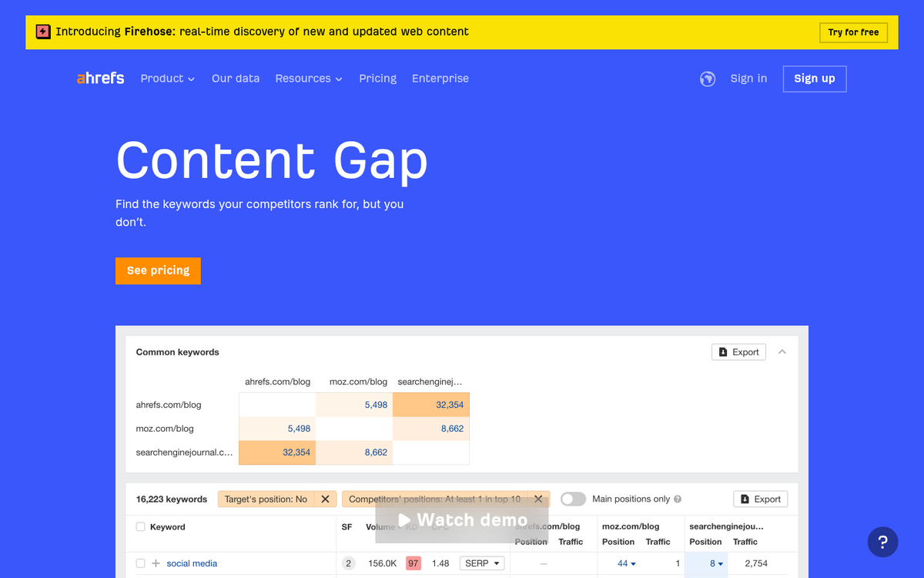Click the plus icon beside social media keyword
Screen dimensions: 924x578
tap(156, 563)
